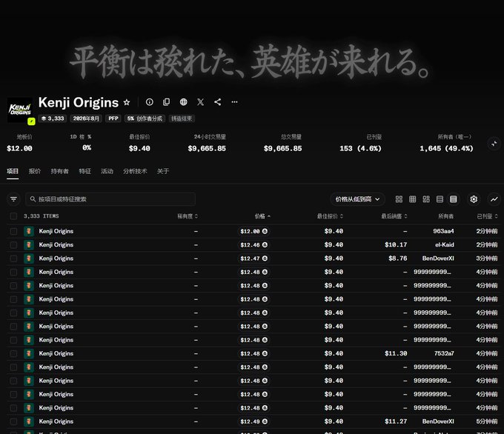
Task: Sort by last sale (最后销售) column
Action: point(394,216)
